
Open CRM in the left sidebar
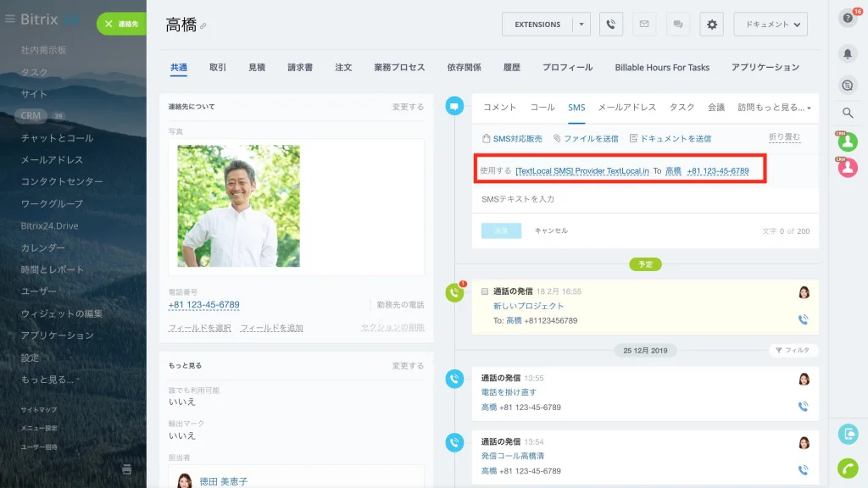click(31, 115)
